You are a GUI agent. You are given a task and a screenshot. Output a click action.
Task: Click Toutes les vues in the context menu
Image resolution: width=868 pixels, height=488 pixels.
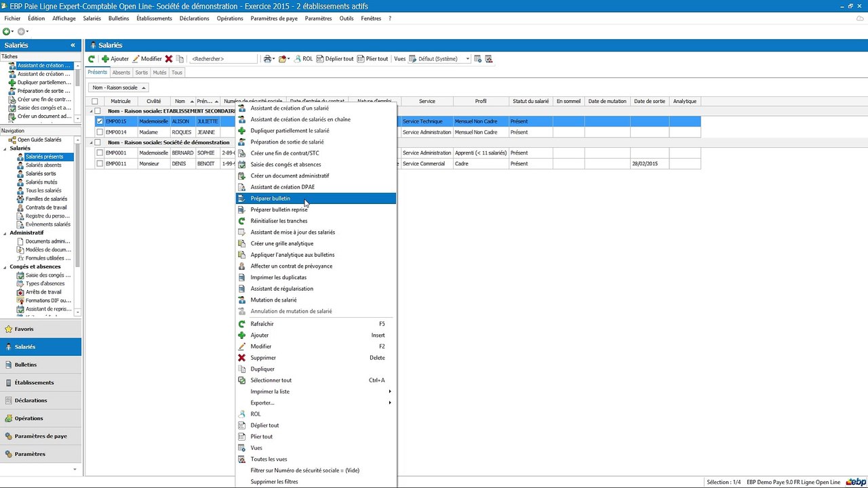[x=315, y=460]
